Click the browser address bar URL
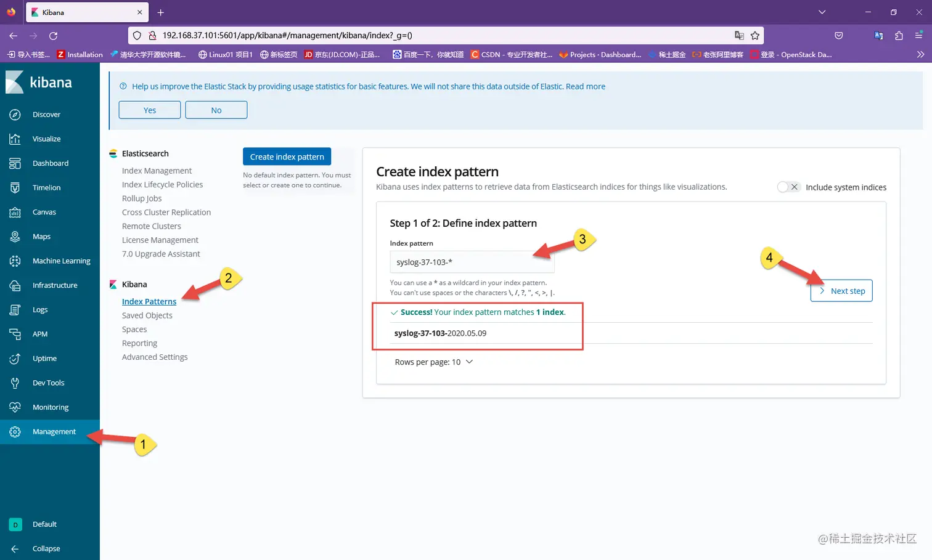 click(287, 36)
